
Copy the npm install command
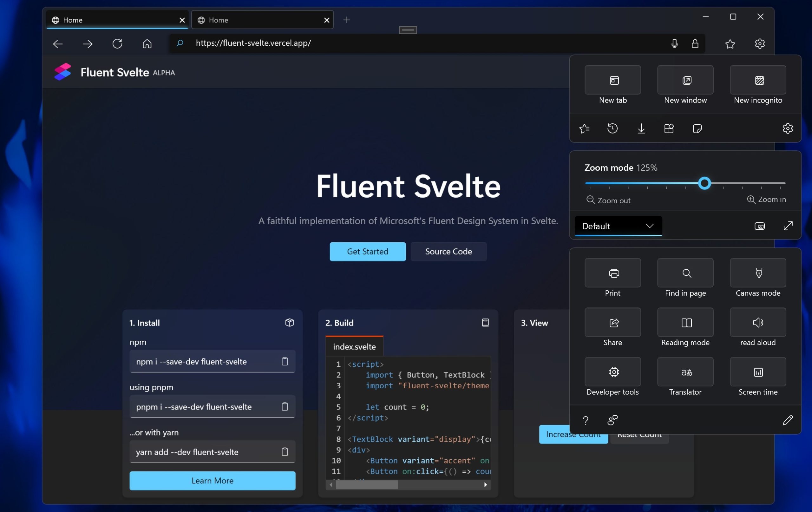point(285,361)
